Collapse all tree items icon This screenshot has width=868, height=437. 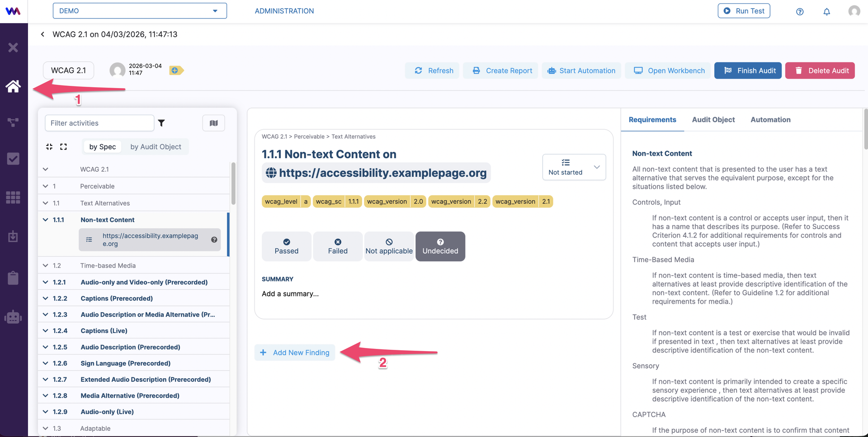click(x=49, y=146)
